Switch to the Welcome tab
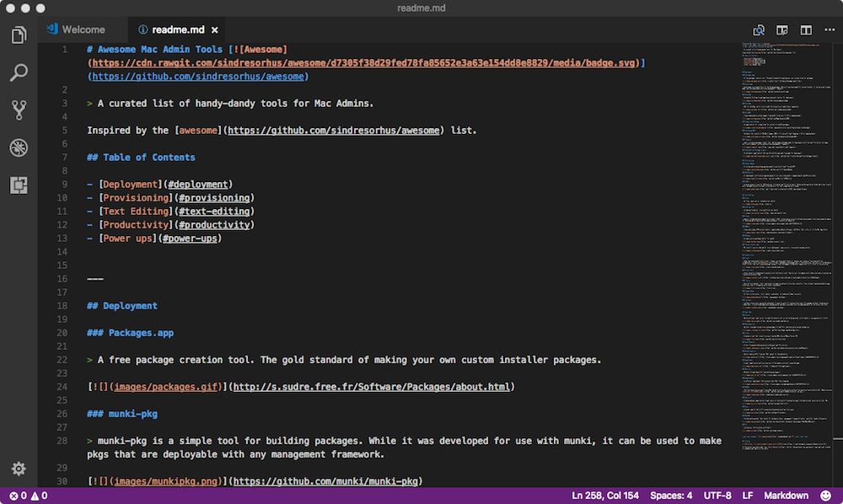Viewport: 843px width, 504px height. click(83, 29)
